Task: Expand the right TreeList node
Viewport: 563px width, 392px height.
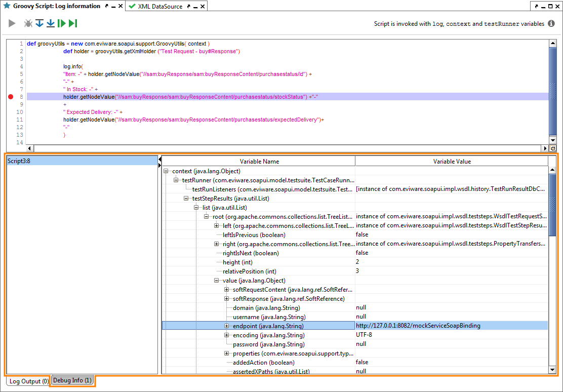Action: click(217, 244)
